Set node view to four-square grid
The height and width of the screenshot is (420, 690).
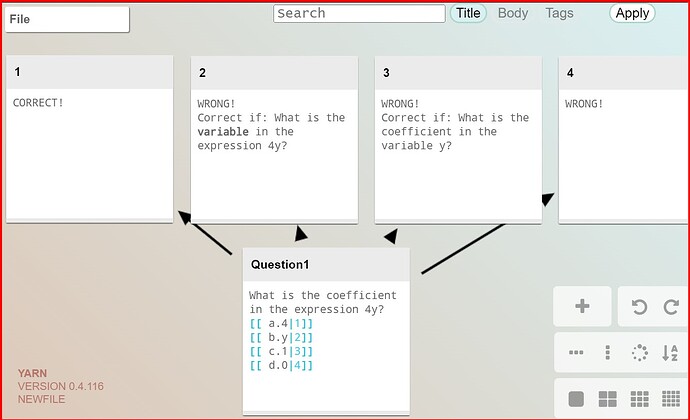pyautogui.click(x=608, y=399)
